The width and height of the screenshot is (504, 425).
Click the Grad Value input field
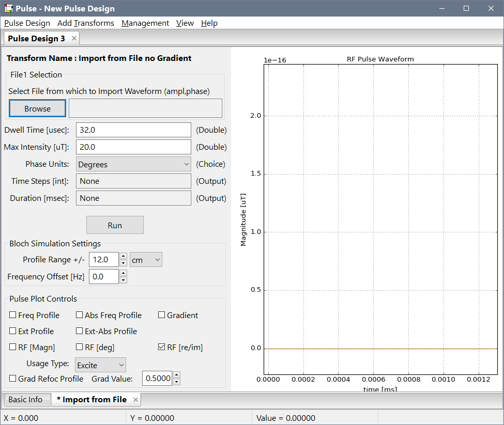click(157, 379)
